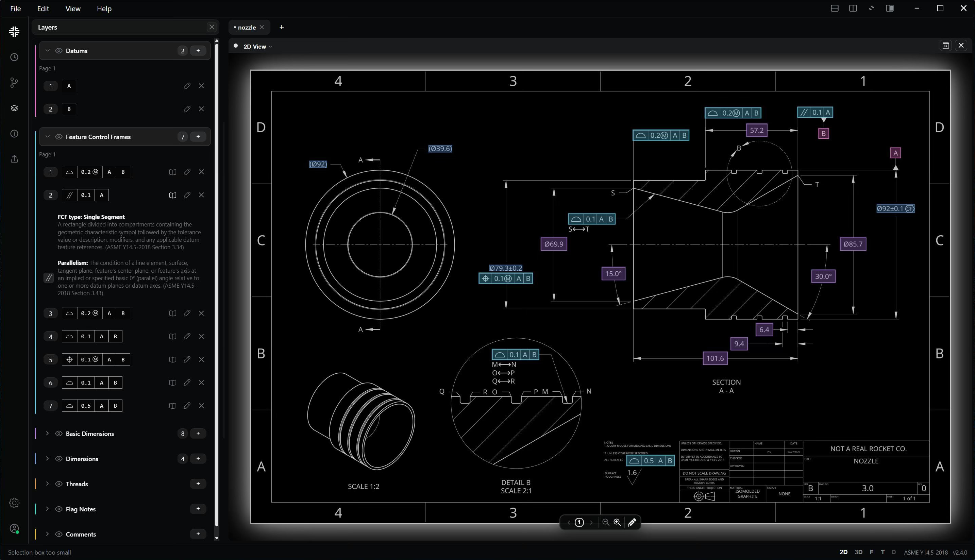Switch to 3D mode in status bar

858,552
